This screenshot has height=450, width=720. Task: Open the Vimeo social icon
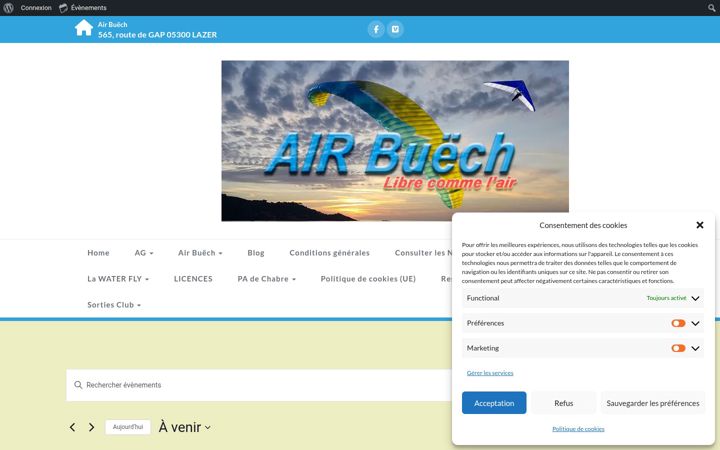point(395,29)
